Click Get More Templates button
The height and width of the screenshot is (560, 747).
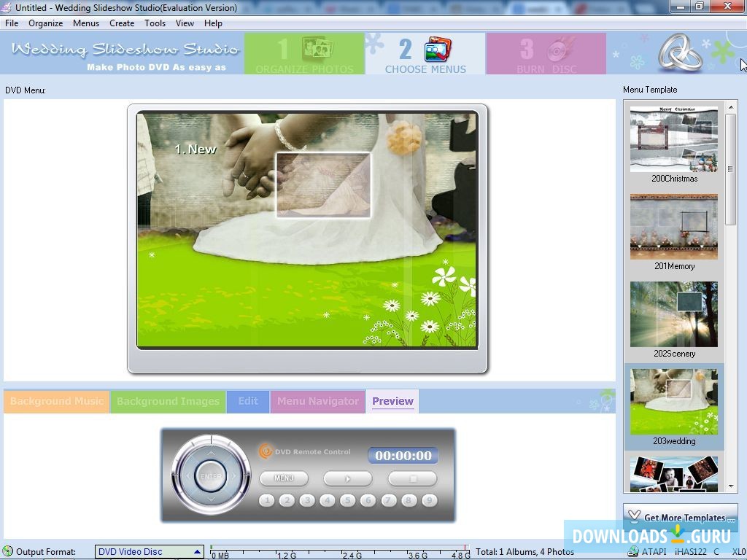click(x=681, y=518)
